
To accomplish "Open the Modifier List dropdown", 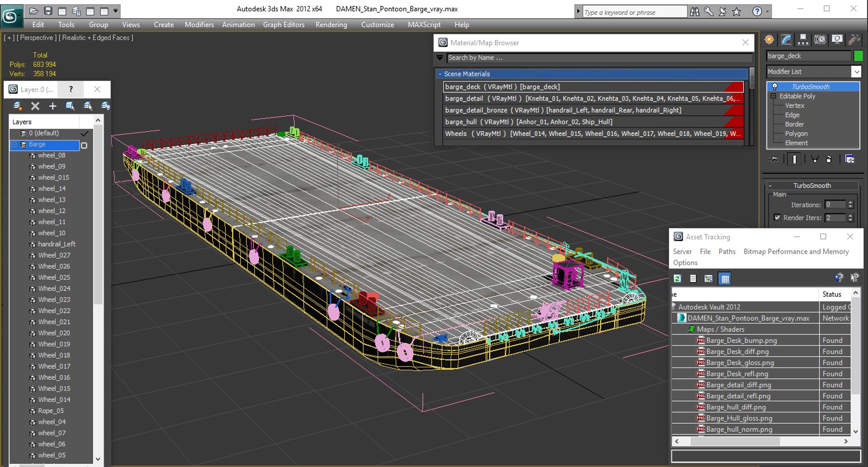I will click(x=856, y=71).
